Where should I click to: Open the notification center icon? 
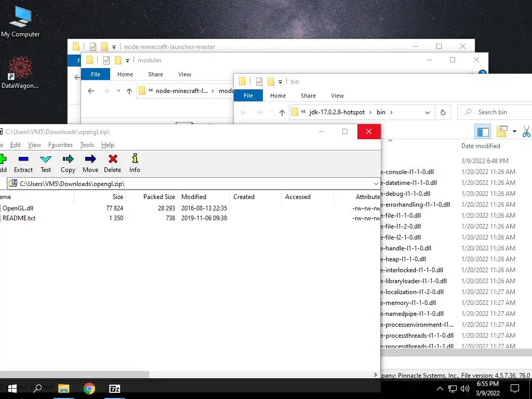pyautogui.click(x=515, y=389)
